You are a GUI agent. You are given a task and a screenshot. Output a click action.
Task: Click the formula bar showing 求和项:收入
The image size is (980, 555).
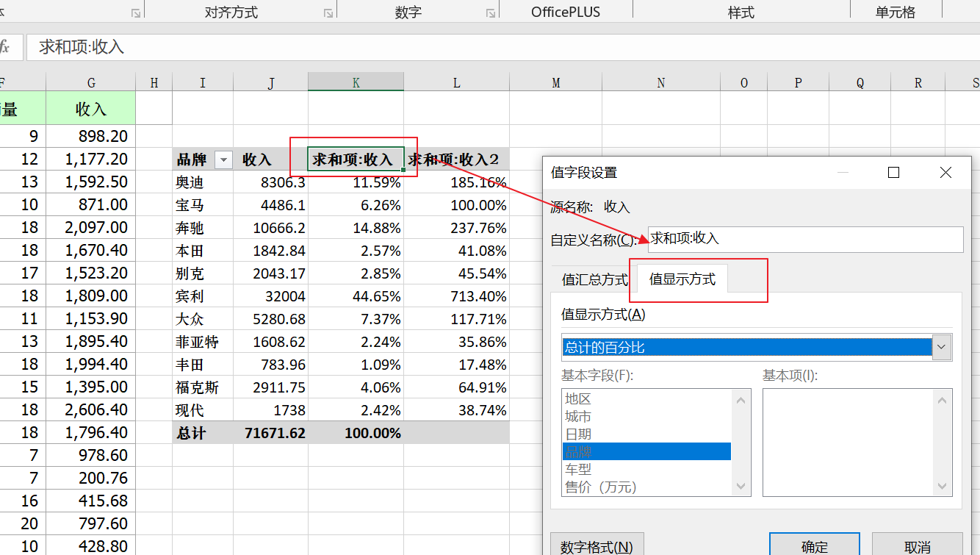click(x=502, y=47)
